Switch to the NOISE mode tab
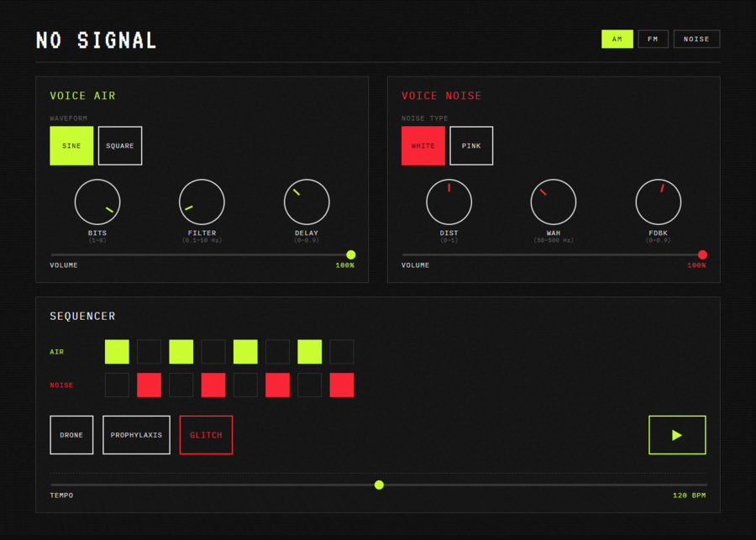This screenshot has width=756, height=540. click(x=696, y=39)
